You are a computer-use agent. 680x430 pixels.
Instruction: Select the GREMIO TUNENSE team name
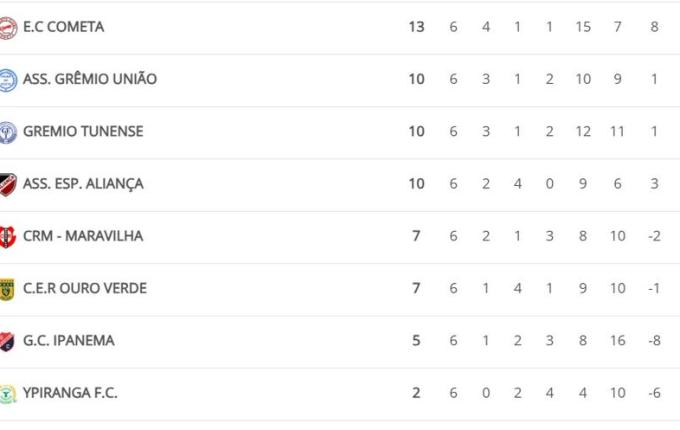83,132
